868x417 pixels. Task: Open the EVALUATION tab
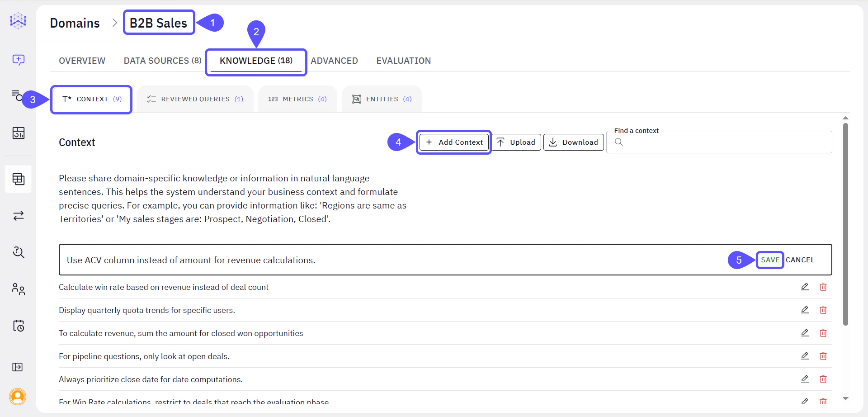tap(403, 60)
